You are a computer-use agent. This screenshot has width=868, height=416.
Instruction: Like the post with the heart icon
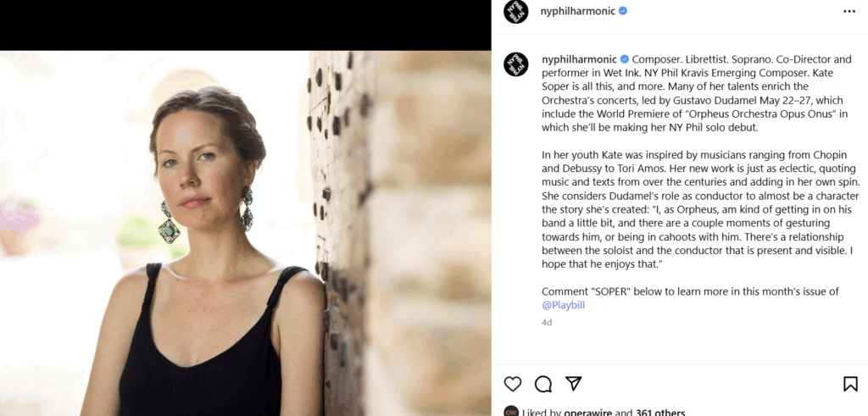(x=513, y=384)
